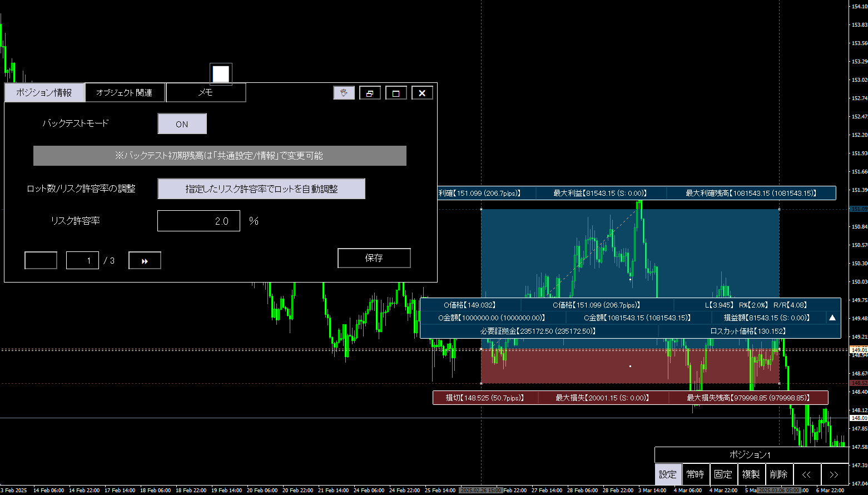This screenshot has width=868, height=495.
Task: Open the 設定 settings button
Action: (x=668, y=474)
